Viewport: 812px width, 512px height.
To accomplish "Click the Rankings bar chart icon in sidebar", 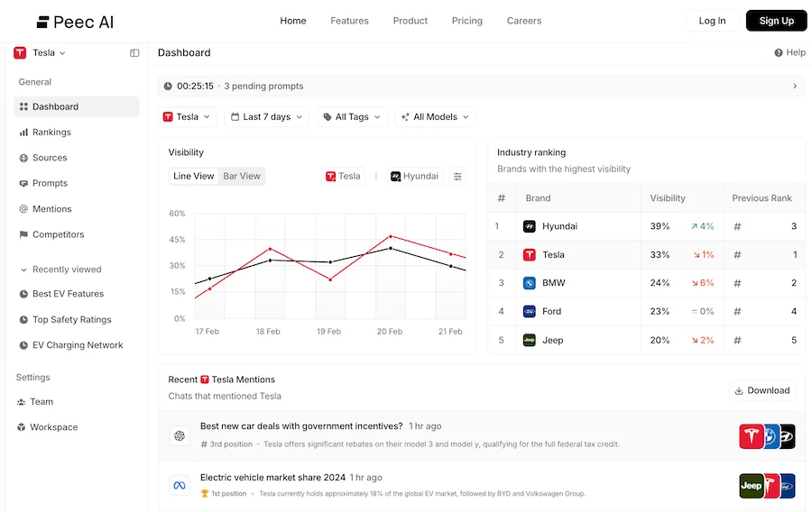I will (x=23, y=133).
